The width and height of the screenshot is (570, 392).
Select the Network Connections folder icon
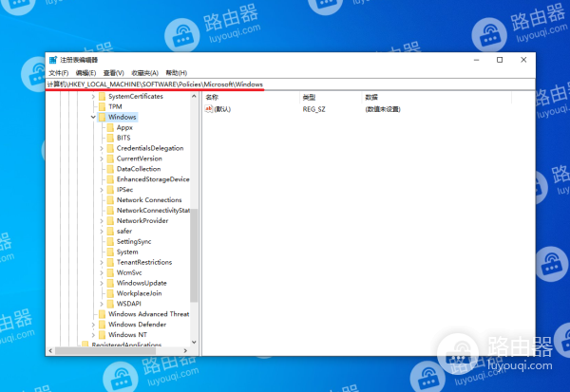[x=110, y=200]
